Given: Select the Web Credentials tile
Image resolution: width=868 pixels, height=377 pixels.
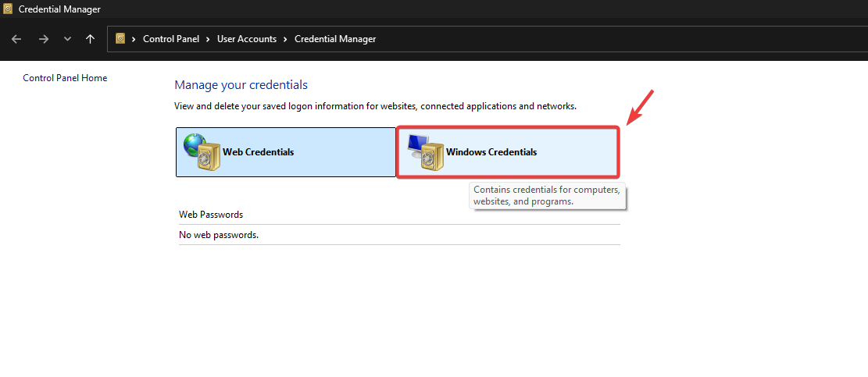Looking at the screenshot, I should coord(286,152).
